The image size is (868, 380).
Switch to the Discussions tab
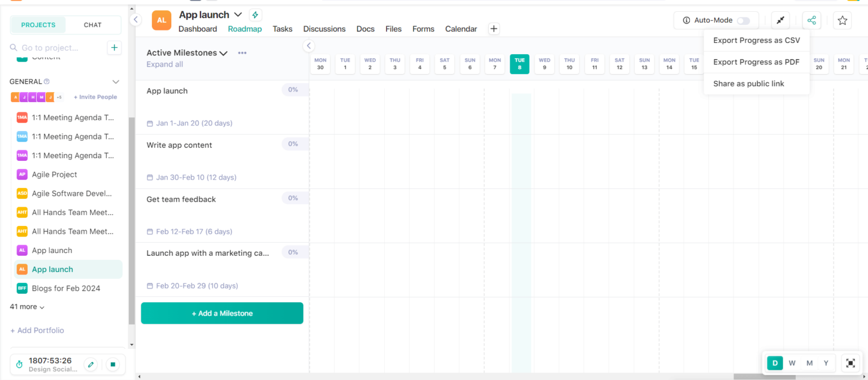[x=324, y=29]
